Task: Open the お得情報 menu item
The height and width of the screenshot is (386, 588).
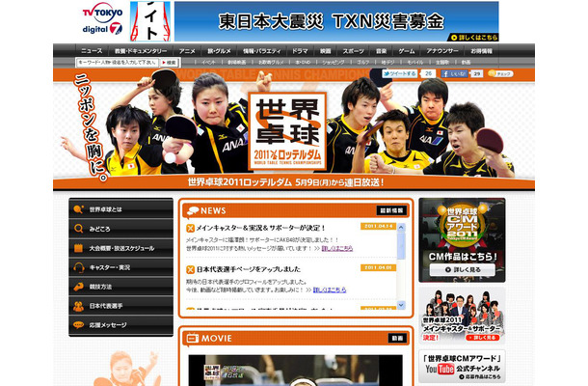Action: (x=482, y=51)
